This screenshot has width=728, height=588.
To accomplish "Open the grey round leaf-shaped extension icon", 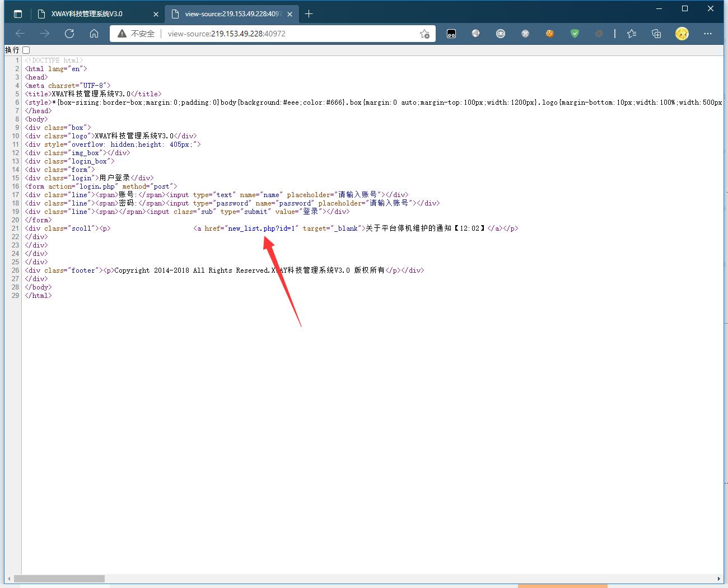I will pyautogui.click(x=525, y=34).
